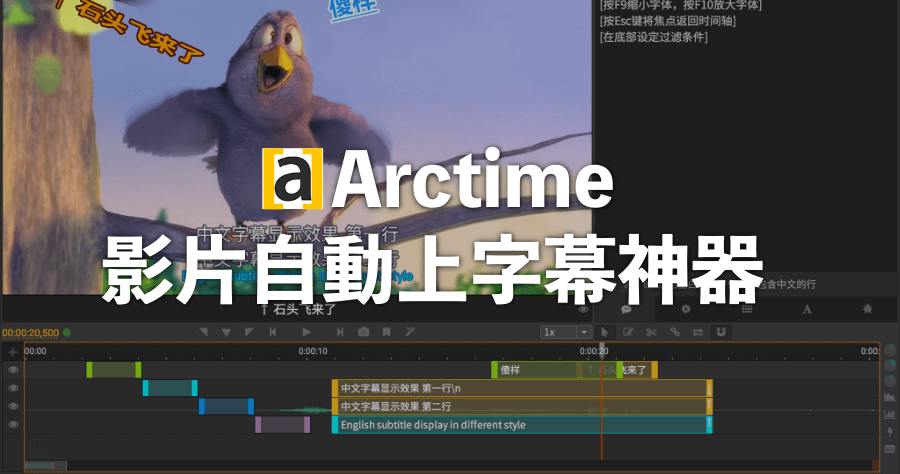The width and height of the screenshot is (900, 474).
Task: Toggle the eye icon below the preview
Action: pyautogui.click(x=583, y=309)
